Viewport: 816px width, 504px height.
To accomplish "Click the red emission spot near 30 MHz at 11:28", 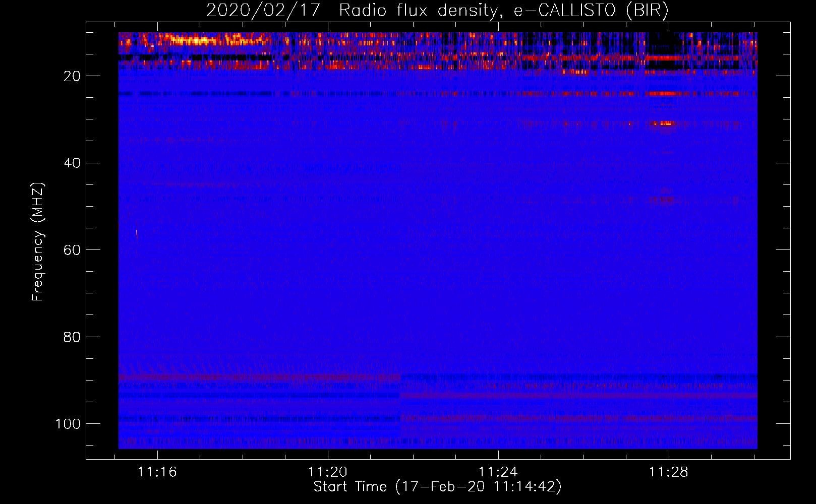I will (x=663, y=123).
